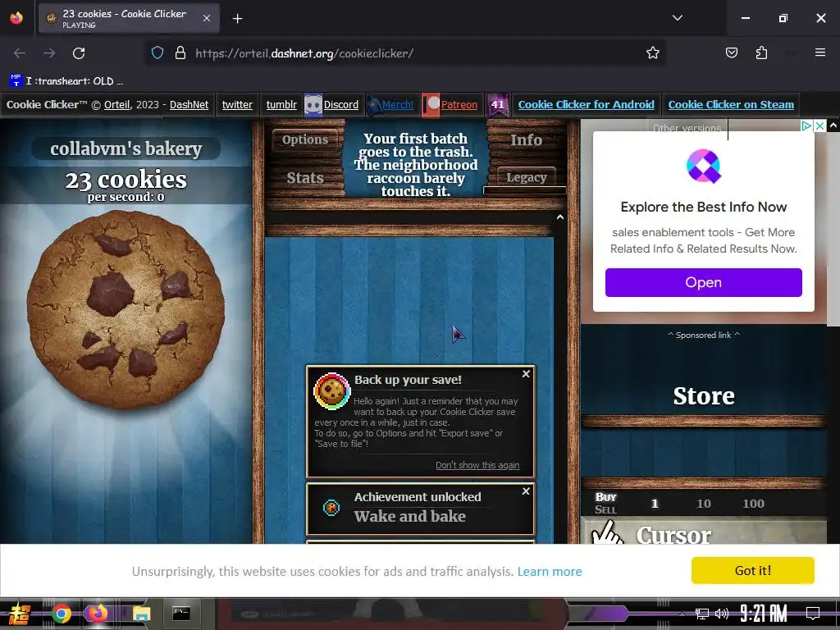Click the site padlock icon

[x=180, y=53]
